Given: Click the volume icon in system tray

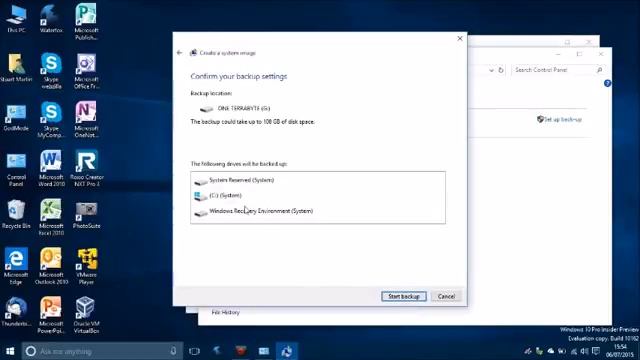Looking at the screenshot, I should point(584,351).
